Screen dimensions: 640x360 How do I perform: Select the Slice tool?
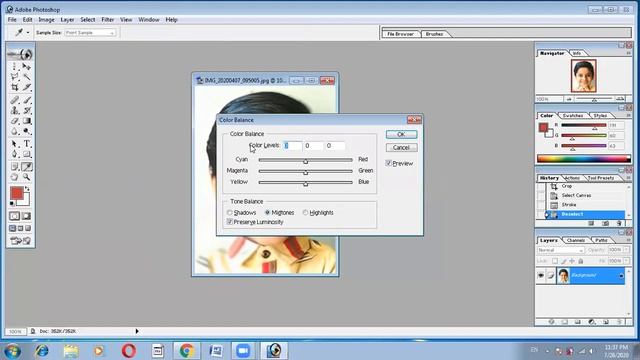27,87
